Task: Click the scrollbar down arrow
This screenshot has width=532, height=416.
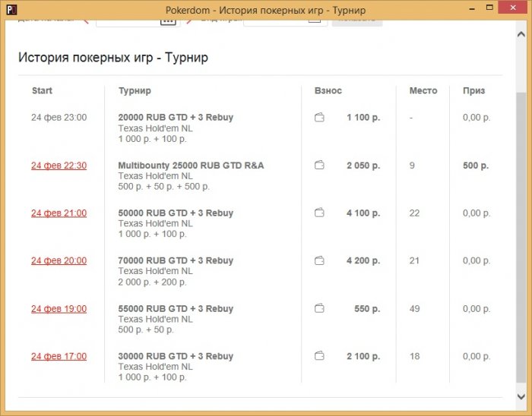Action: pyautogui.click(x=521, y=396)
